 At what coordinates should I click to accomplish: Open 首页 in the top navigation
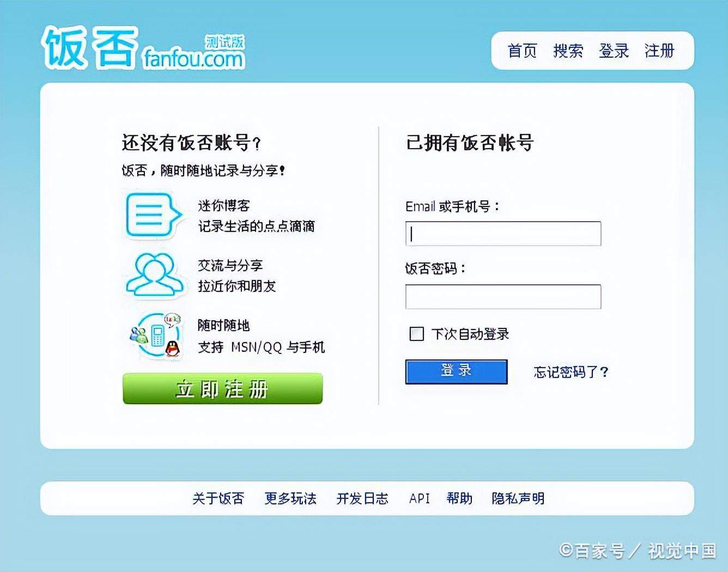(522, 51)
